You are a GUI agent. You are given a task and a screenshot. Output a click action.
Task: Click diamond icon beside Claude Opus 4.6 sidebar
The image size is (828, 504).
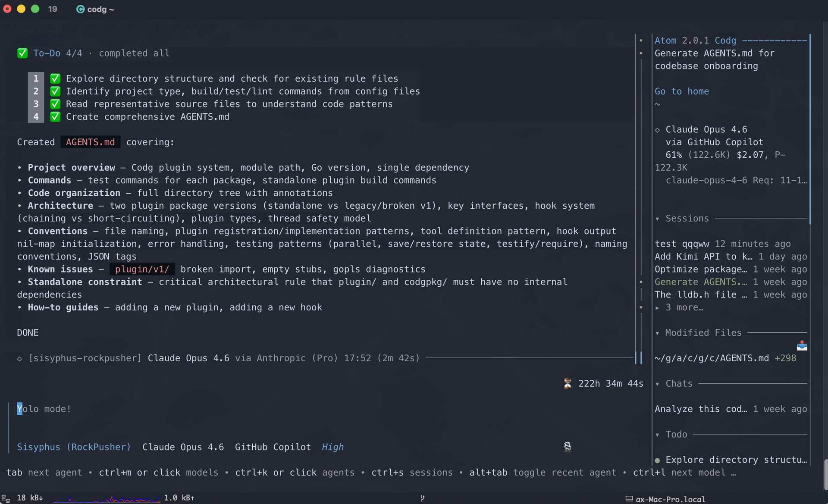click(657, 130)
